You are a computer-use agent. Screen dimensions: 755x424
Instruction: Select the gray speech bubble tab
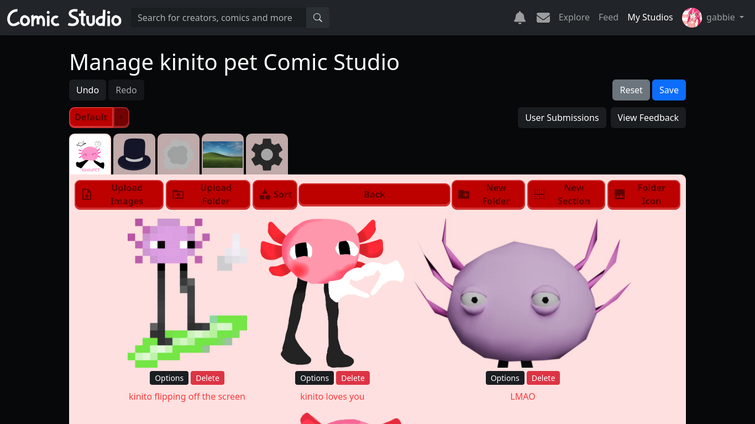click(178, 154)
